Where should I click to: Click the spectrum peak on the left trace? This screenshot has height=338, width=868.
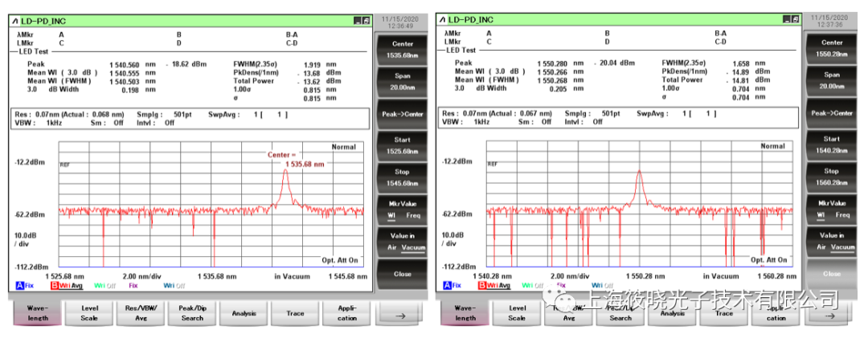coord(284,170)
